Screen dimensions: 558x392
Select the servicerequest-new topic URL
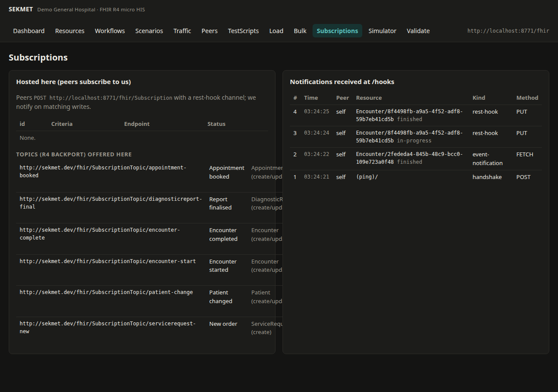click(x=108, y=328)
